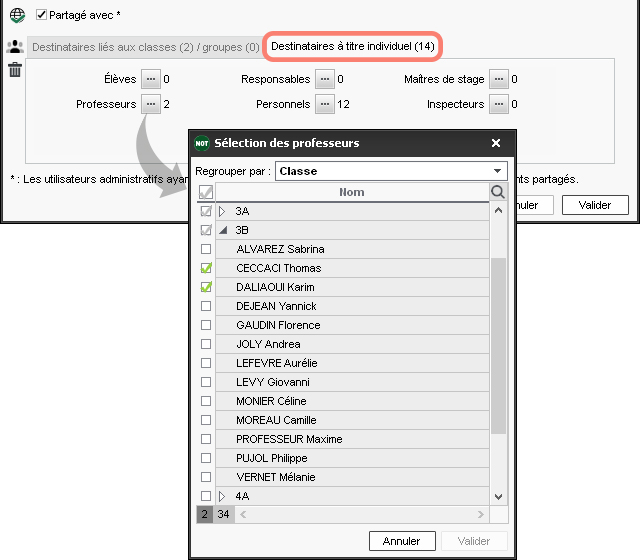Click the globe sharing icon
This screenshot has height=560, width=640.
tap(17, 15)
